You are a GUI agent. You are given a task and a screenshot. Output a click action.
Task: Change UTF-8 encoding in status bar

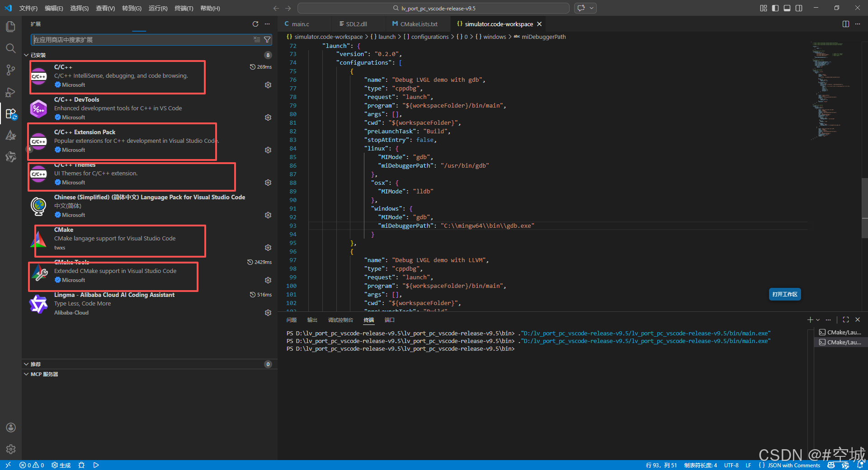[731, 465]
